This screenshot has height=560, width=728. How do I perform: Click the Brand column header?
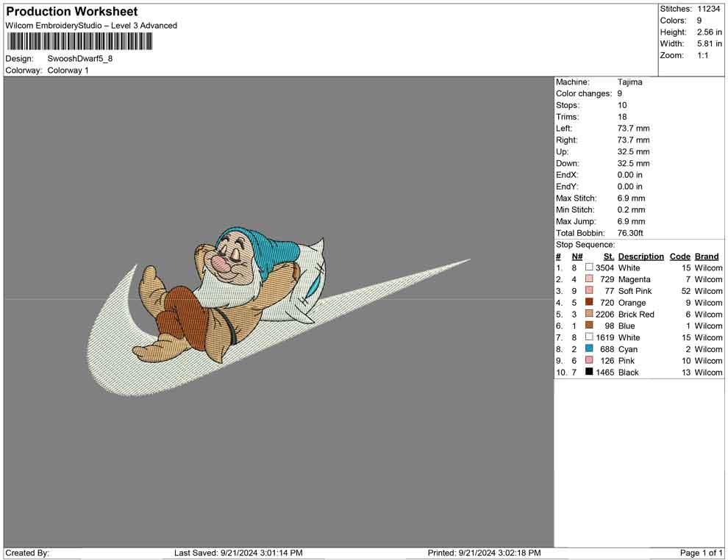(706, 256)
